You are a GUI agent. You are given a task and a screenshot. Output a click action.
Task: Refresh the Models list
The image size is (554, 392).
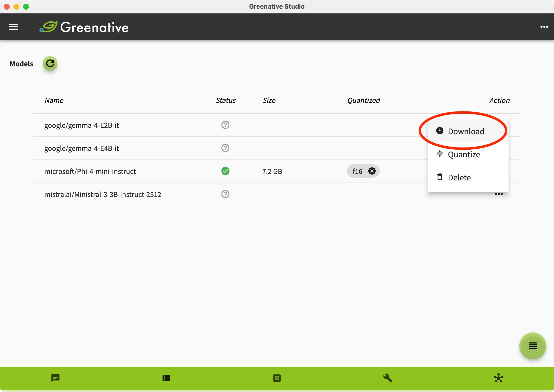[x=50, y=63]
